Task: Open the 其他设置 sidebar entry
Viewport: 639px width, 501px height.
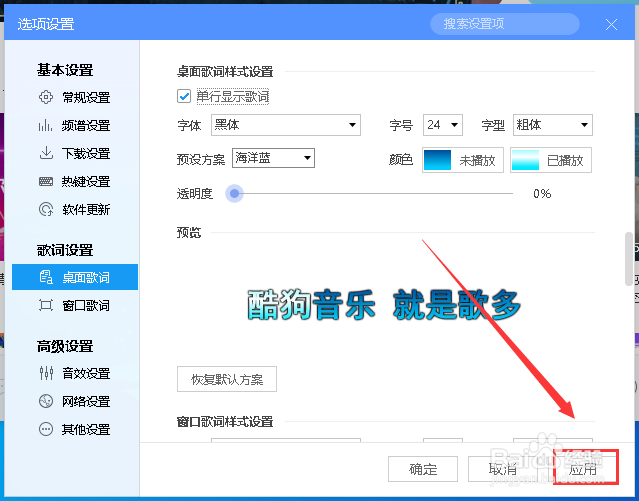Action: click(86, 429)
